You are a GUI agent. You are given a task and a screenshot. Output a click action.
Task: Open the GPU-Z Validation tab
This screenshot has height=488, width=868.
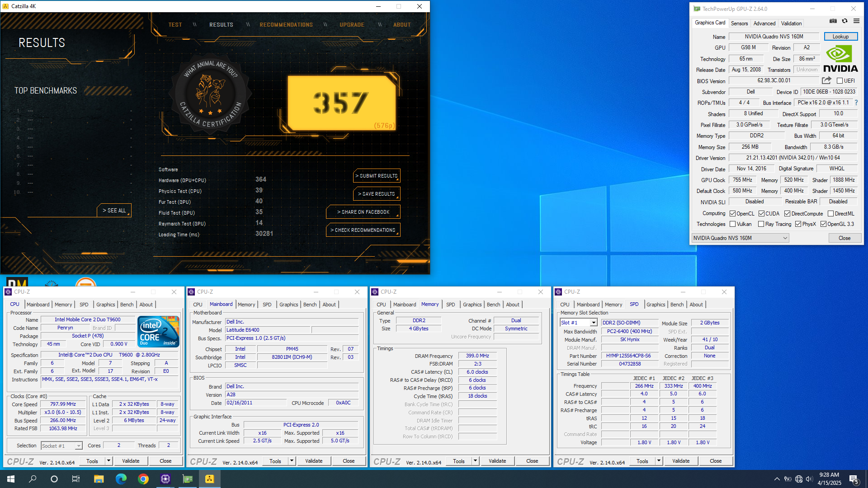tap(791, 23)
